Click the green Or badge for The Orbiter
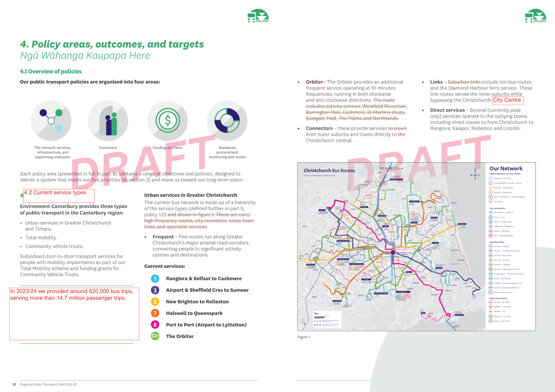The width and height of the screenshot is (555, 392). point(155,336)
